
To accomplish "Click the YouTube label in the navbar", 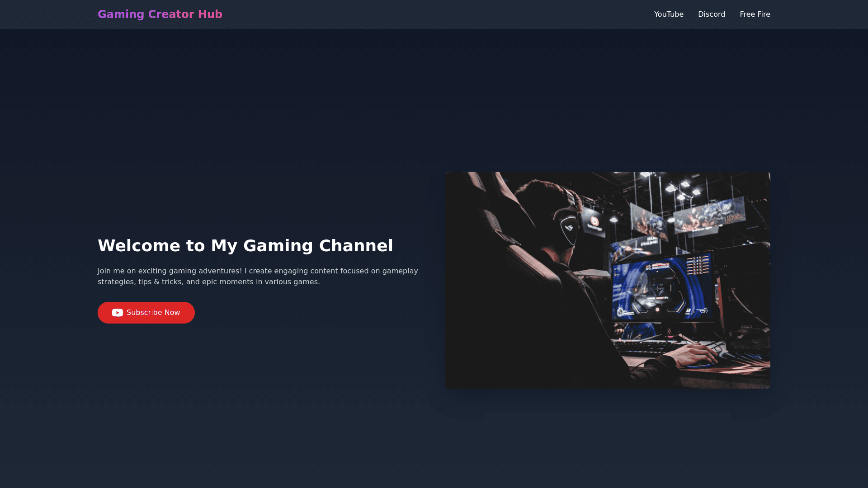I will [668, 14].
